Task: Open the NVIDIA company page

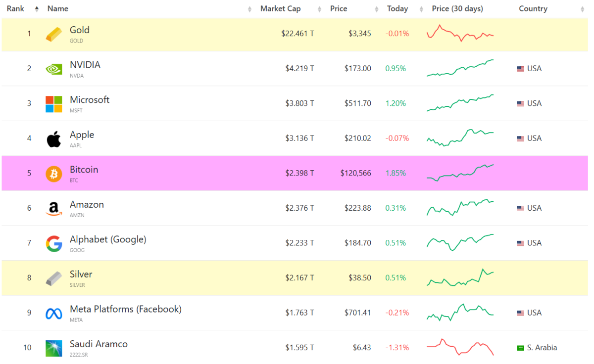Action: [x=85, y=65]
